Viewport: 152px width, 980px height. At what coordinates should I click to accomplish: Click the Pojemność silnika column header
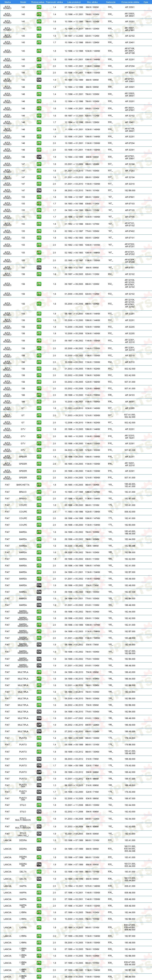point(54,2)
